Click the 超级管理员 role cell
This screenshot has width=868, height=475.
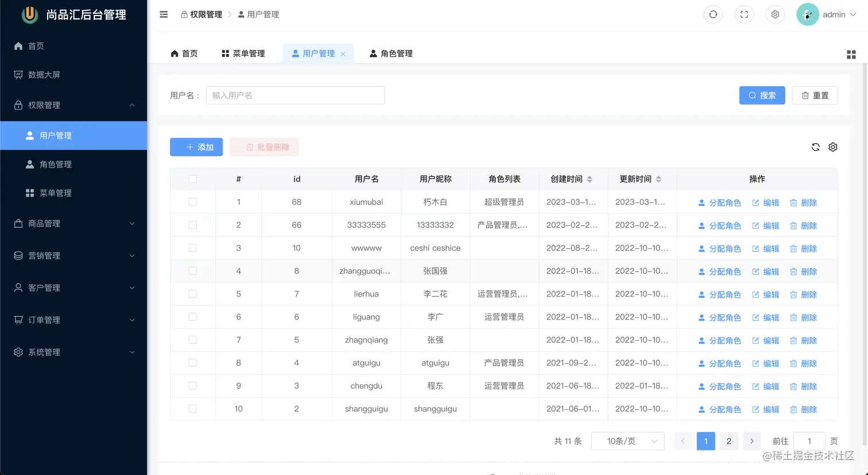[x=504, y=202]
